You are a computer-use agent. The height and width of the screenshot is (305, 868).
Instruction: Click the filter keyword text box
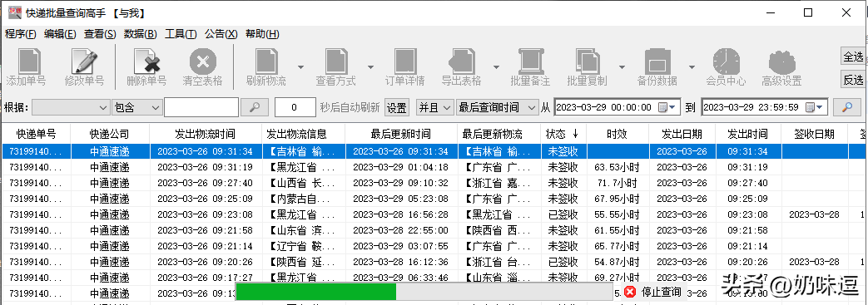(x=201, y=107)
